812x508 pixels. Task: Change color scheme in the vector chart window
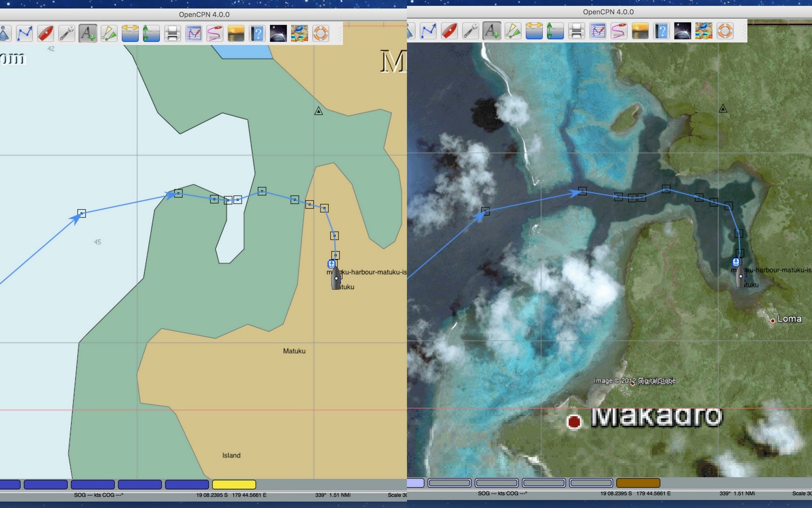coord(236,34)
